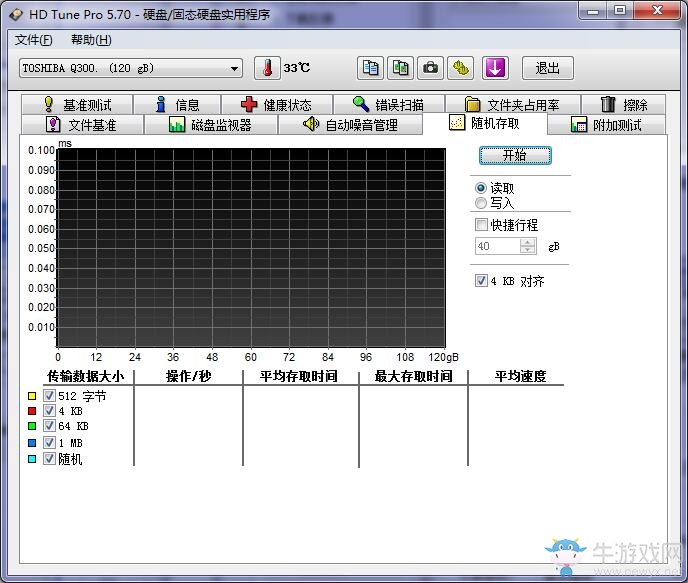Enable the 快捷行程 short stroke checkbox
688x583 pixels.
click(481, 225)
